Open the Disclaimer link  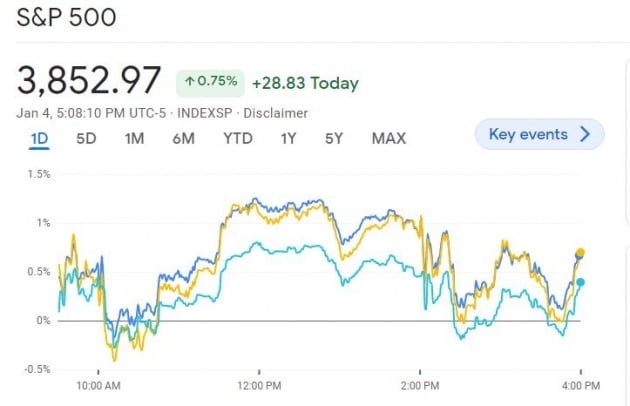pyautogui.click(x=279, y=113)
